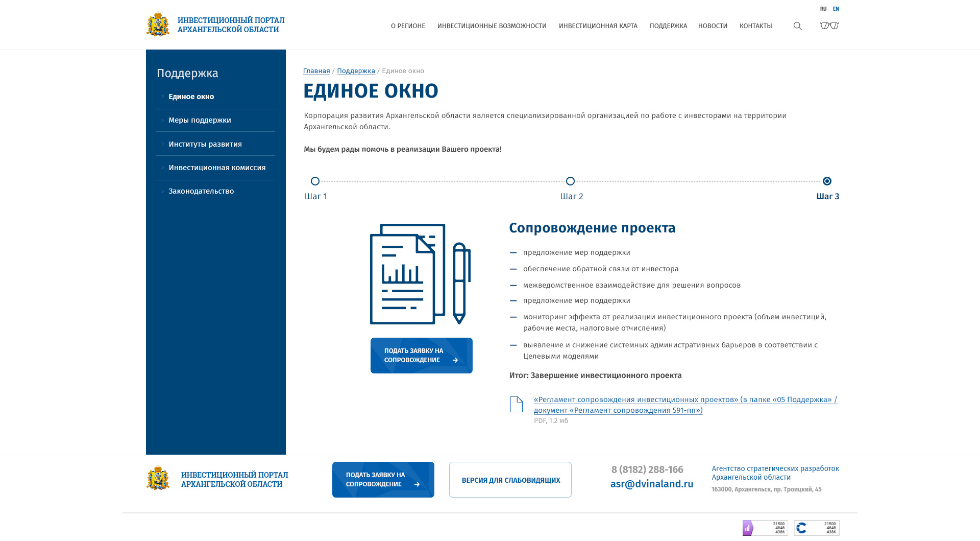Click the search magnifier icon

point(797,26)
